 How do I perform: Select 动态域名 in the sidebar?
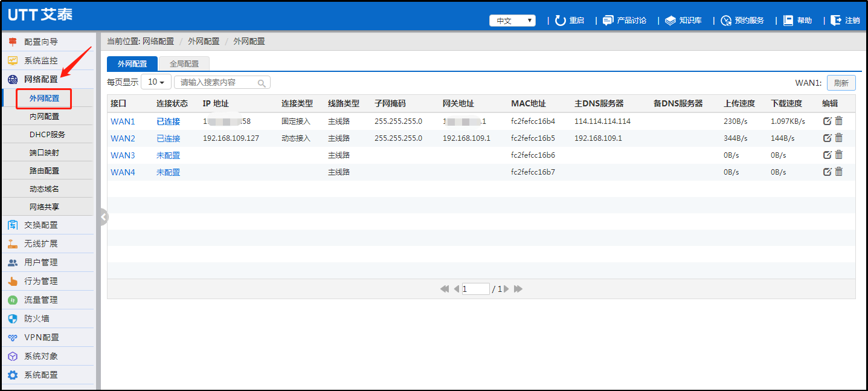click(x=44, y=189)
